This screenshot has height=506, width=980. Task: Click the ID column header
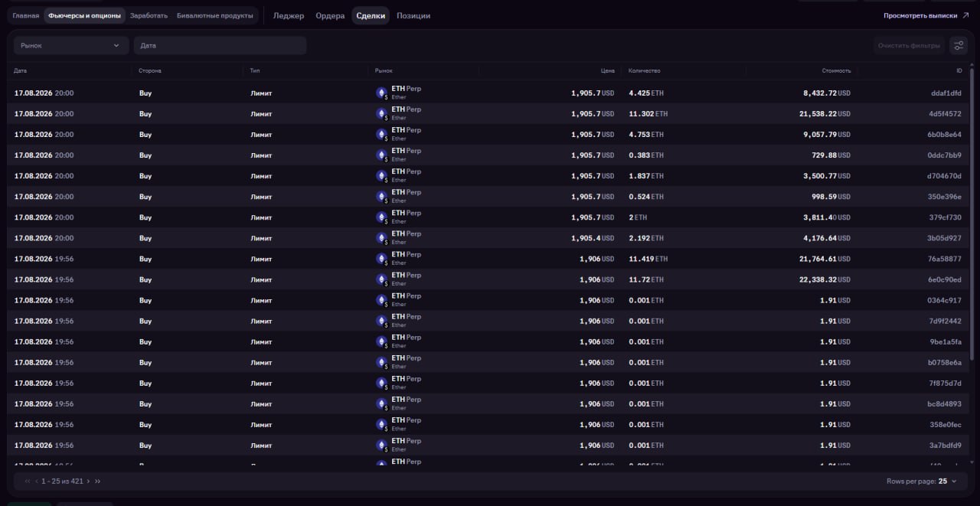[959, 70]
